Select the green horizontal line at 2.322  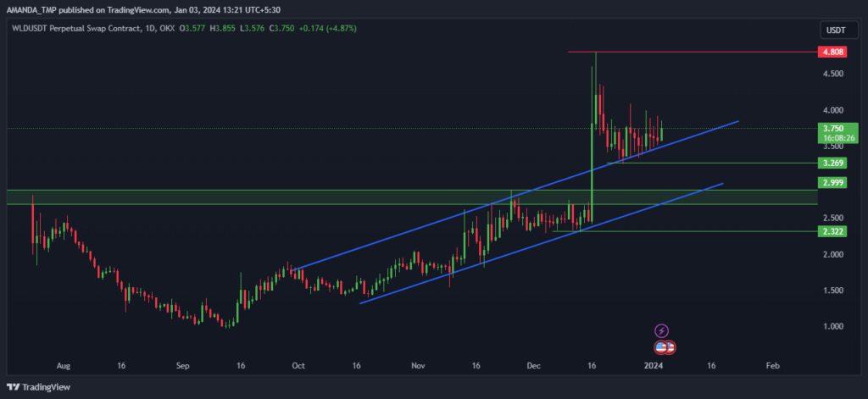[x=685, y=231]
